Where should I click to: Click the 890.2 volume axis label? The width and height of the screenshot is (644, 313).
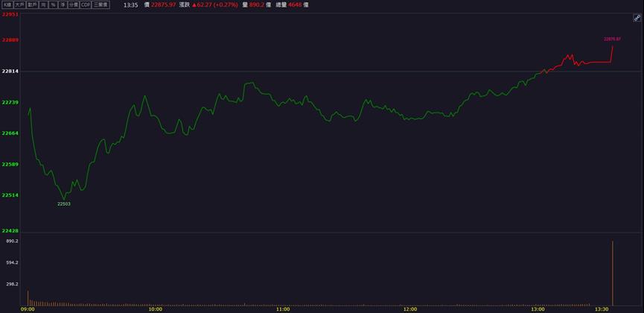click(x=12, y=241)
